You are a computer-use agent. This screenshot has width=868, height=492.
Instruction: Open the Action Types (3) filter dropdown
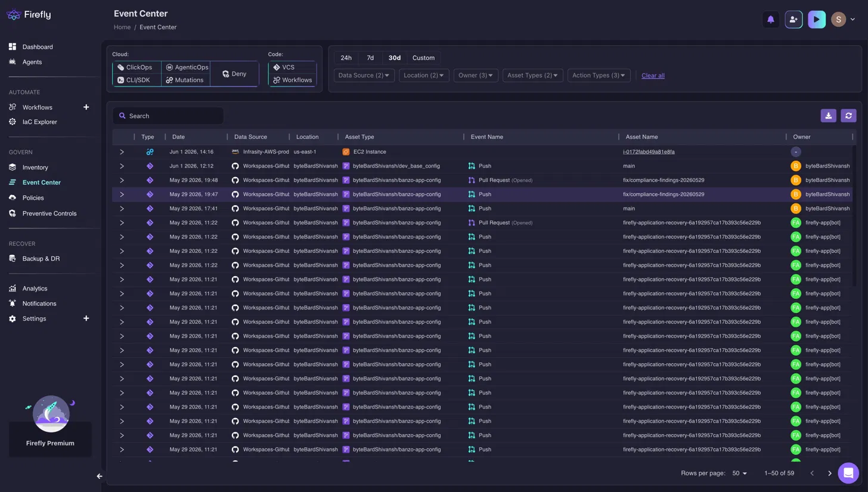pyautogui.click(x=599, y=75)
